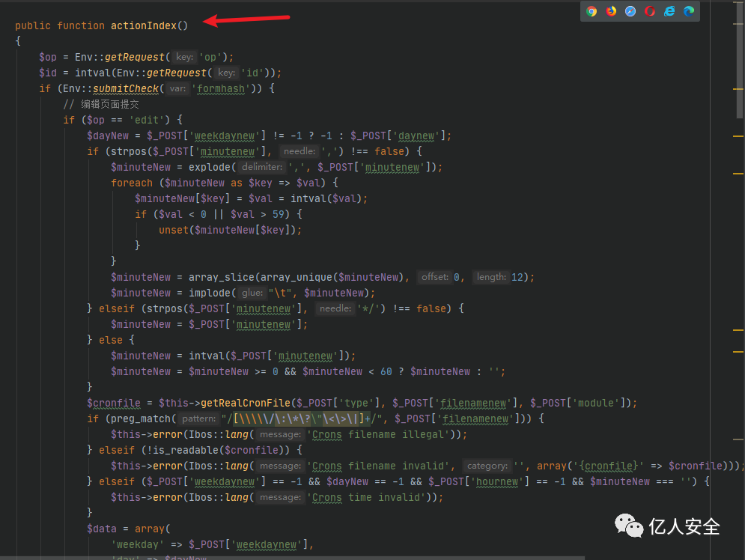This screenshot has height=560, width=745.
Task: Click the pattern: parameter hint
Action: pos(198,419)
